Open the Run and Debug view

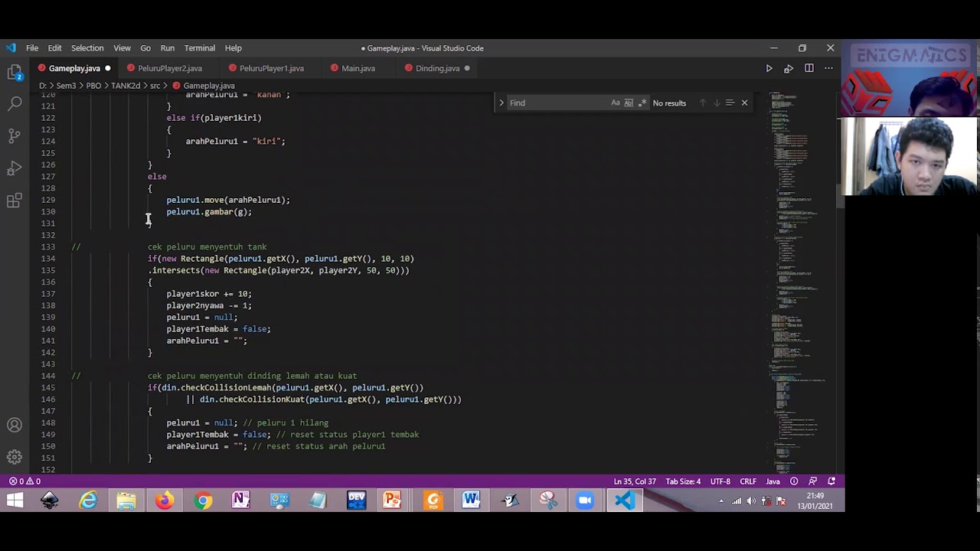15,168
